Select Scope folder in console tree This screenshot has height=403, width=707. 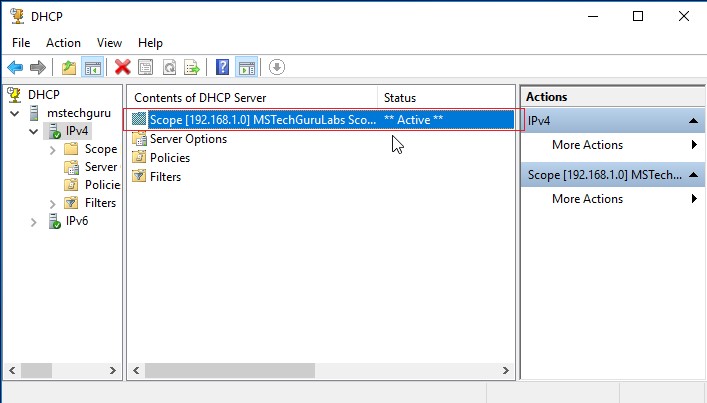[x=101, y=149]
